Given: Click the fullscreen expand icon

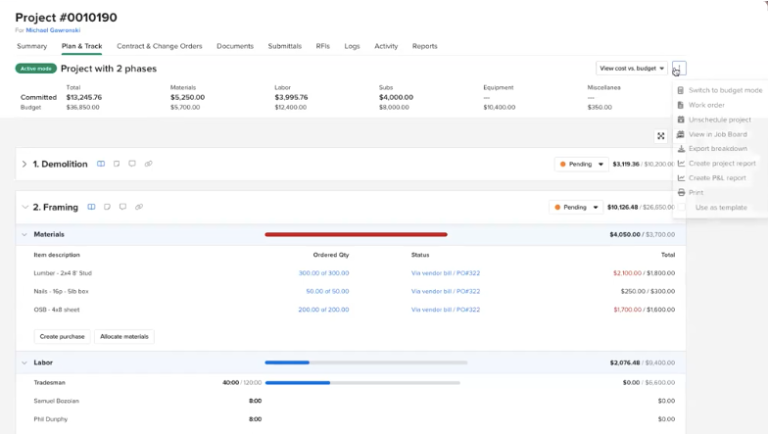Looking at the screenshot, I should pos(661,136).
